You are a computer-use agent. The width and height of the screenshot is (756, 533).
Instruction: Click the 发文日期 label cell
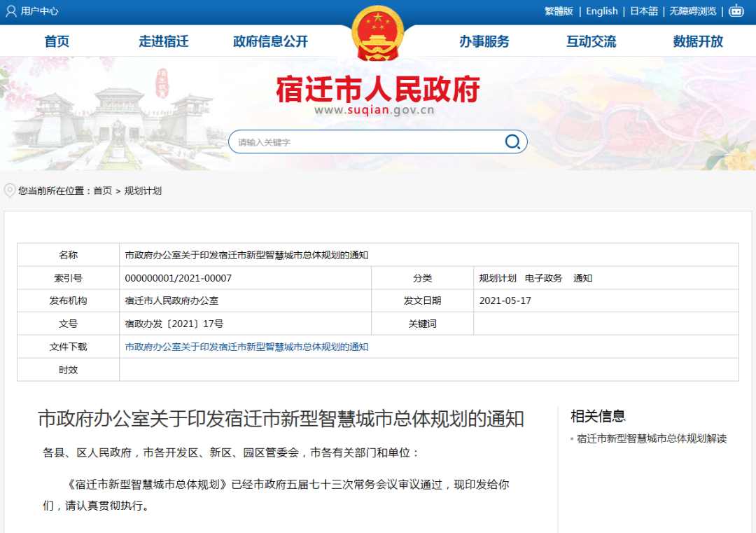[x=422, y=300]
